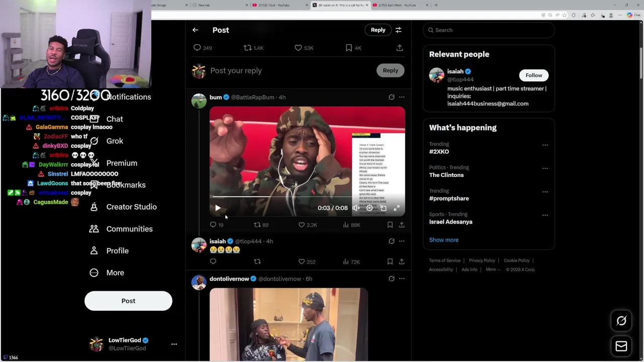644x362 pixels.
Task: Open the #2XKO trending topic
Action: pos(439,151)
